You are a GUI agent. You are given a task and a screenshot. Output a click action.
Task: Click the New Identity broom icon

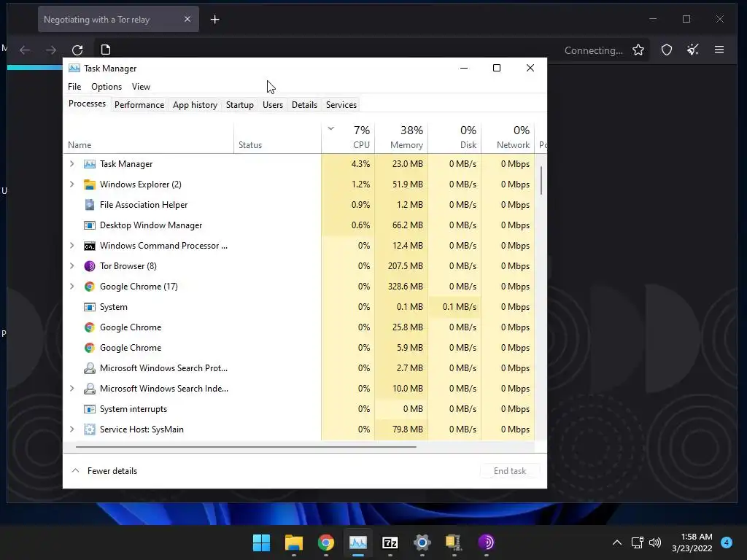[x=693, y=50]
